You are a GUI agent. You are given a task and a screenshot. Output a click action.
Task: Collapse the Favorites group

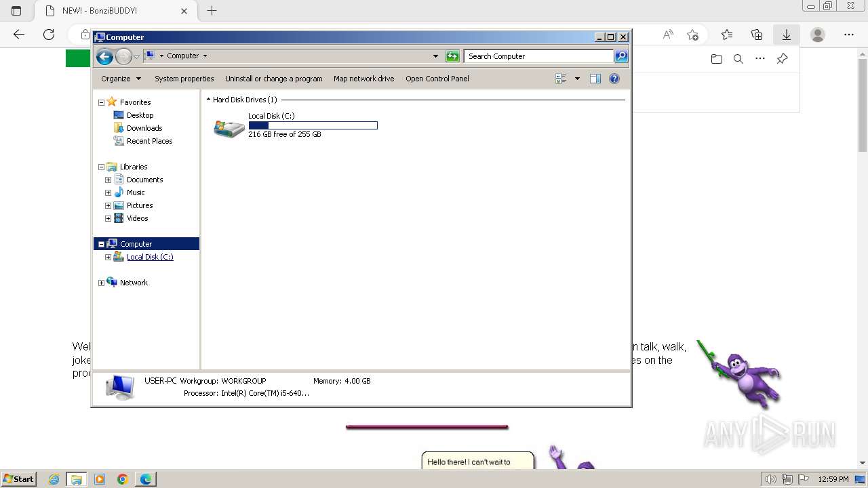coord(101,102)
